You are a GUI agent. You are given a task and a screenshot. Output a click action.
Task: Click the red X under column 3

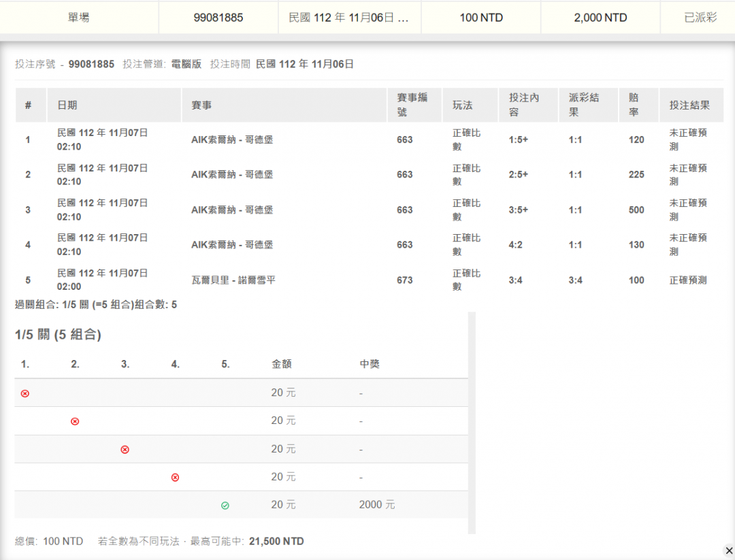(125, 450)
